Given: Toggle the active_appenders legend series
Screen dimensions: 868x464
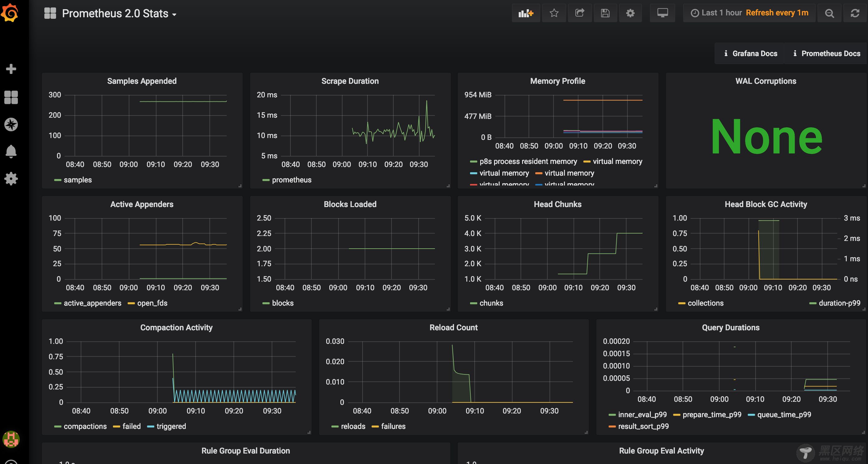Looking at the screenshot, I should click(93, 303).
